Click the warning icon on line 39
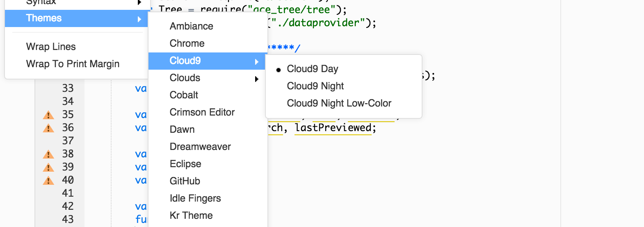 pyautogui.click(x=48, y=167)
